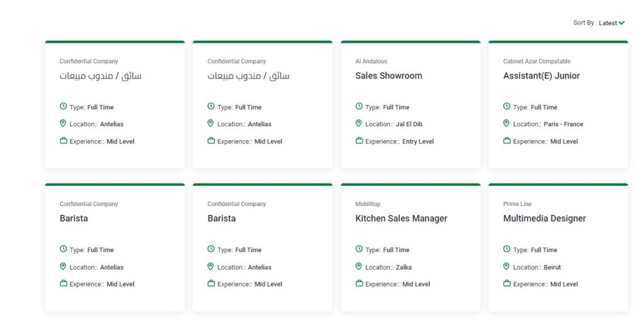
Task: Open the Sort By Latest dropdown
Action: pos(608,23)
